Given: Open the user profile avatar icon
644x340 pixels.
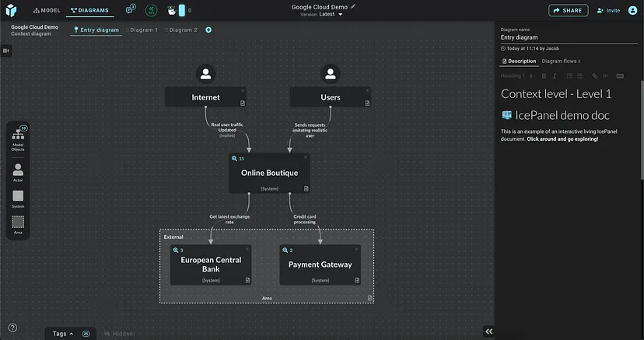Looking at the screenshot, I should [632, 10].
